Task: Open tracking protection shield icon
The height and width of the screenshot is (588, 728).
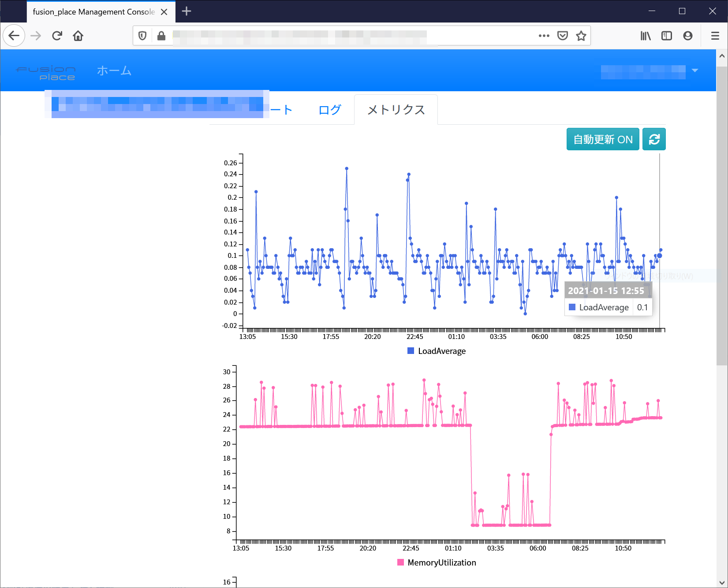Action: (x=142, y=36)
